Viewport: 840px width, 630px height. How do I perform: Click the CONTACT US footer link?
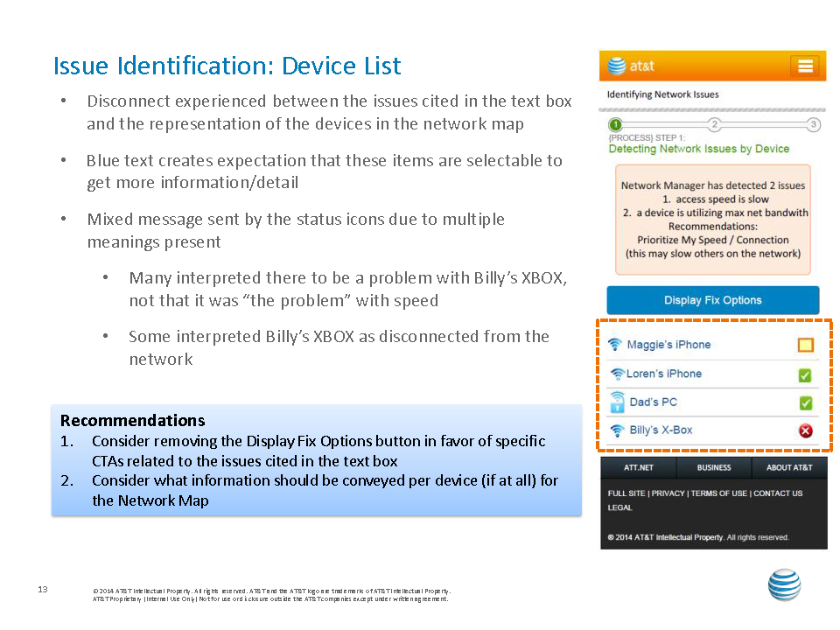click(x=778, y=493)
